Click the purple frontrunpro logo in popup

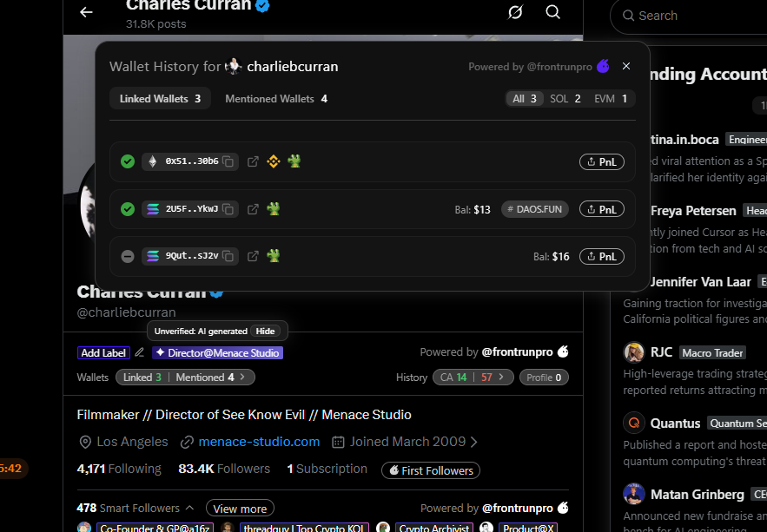pos(603,66)
